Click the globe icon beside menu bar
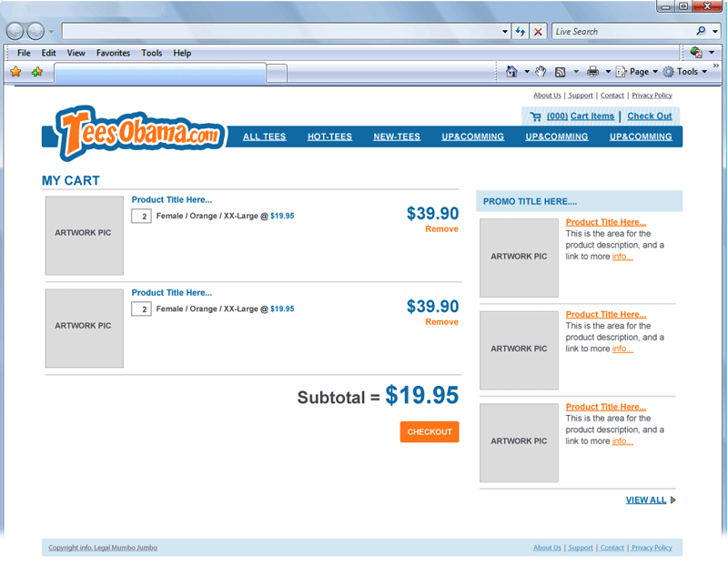The image size is (728, 577). pyautogui.click(x=696, y=52)
